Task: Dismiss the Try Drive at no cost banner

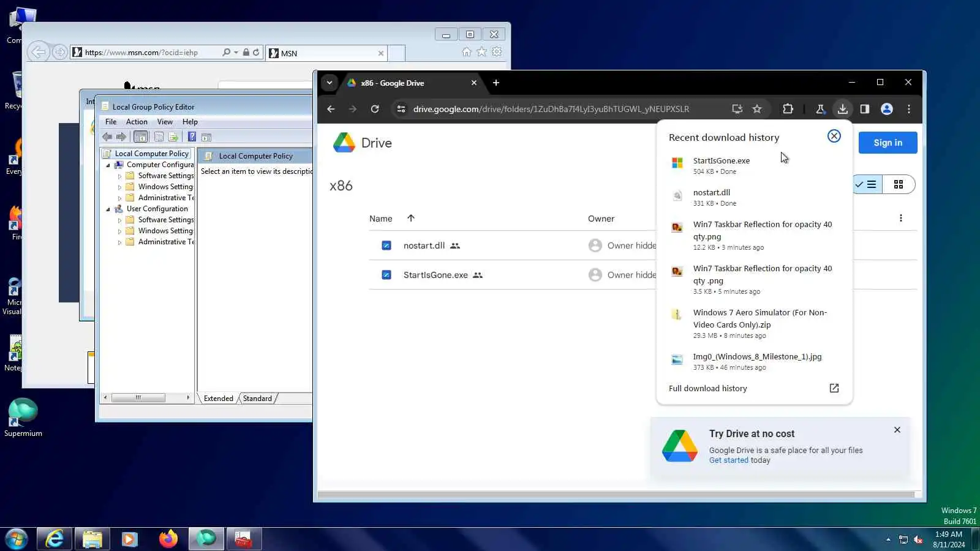Action: point(897,430)
